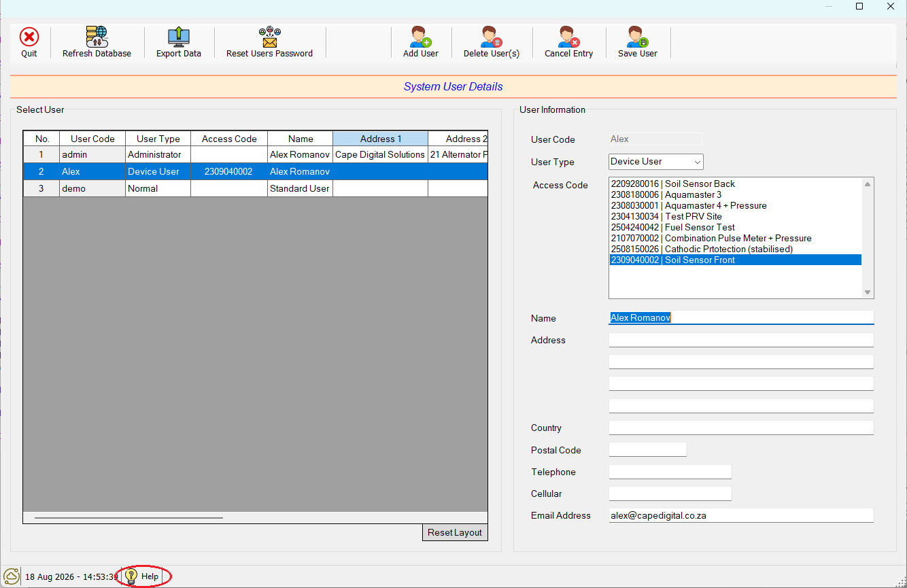Click the Quit red X icon
Viewport: 907px width, 588px height.
[29, 37]
